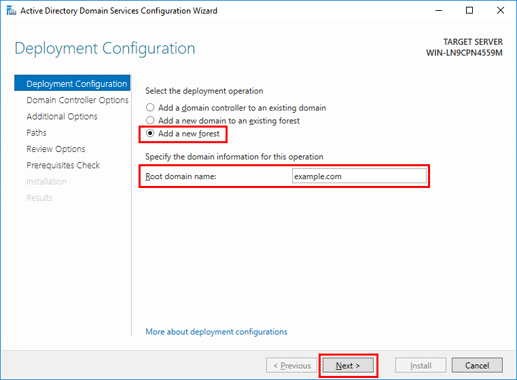Image resolution: width=517 pixels, height=380 pixels.
Task: Click the Previous button
Action: point(292,366)
